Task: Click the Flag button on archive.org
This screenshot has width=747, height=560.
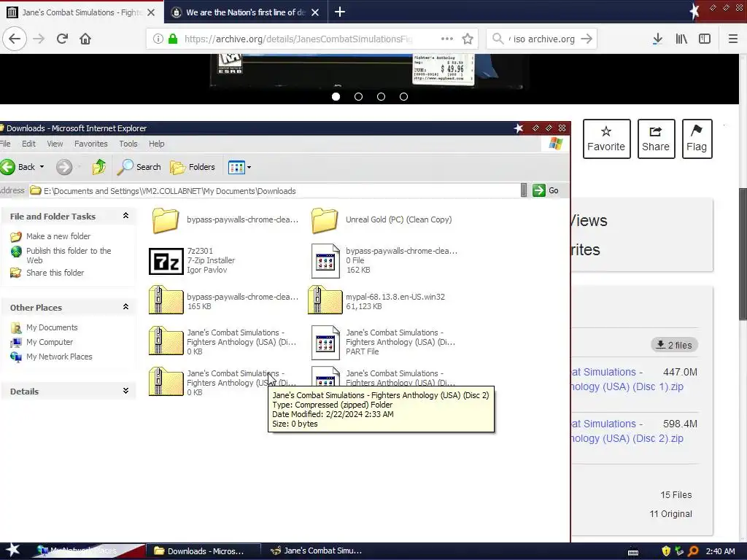Action: pos(697,139)
